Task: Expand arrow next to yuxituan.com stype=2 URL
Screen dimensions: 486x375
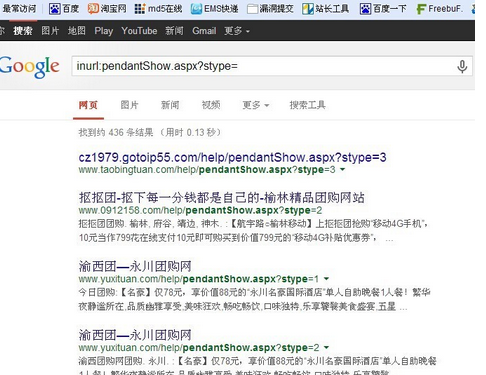Action: pyautogui.click(x=326, y=348)
